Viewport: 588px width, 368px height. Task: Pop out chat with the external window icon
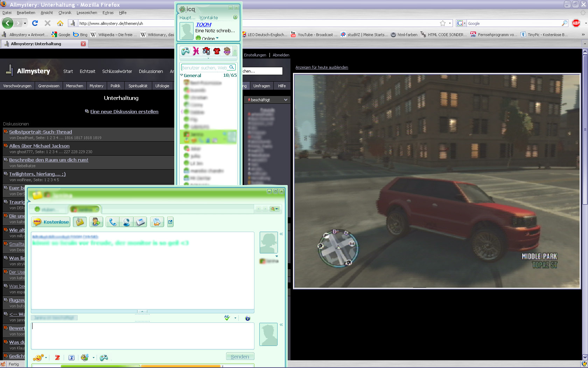170,222
